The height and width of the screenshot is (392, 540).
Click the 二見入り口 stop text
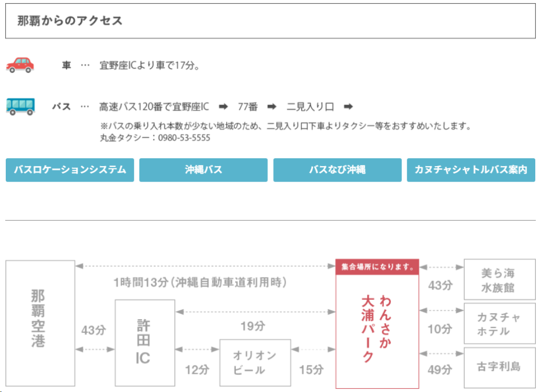(x=310, y=107)
